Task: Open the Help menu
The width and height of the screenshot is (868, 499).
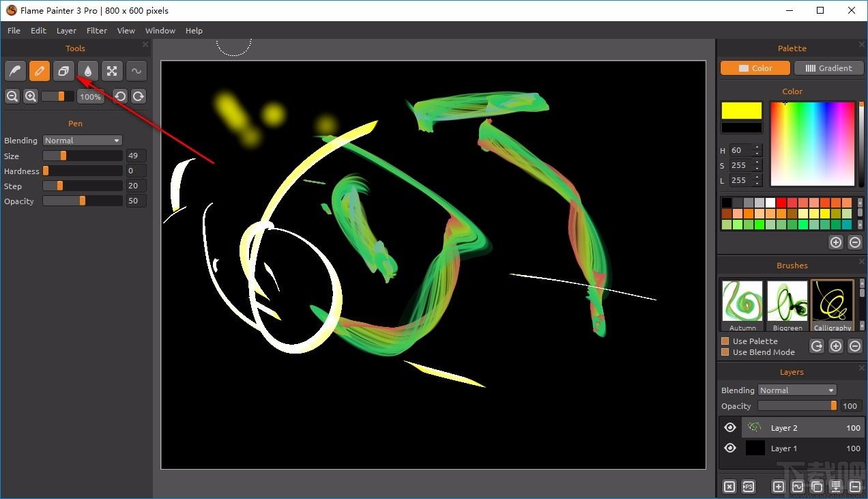Action: point(194,31)
